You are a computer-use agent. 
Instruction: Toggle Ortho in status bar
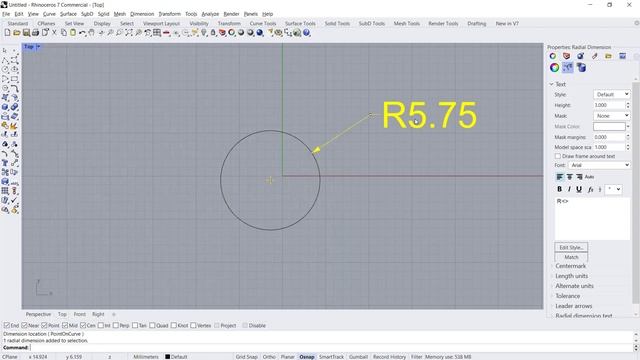click(x=269, y=357)
